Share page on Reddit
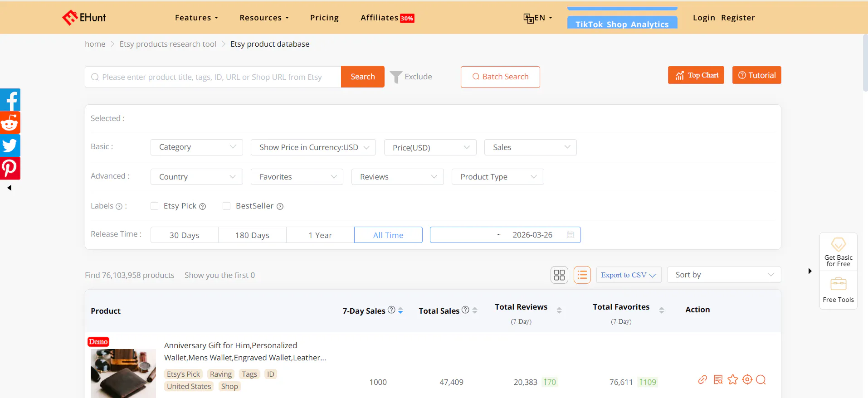This screenshot has height=398, width=868. (x=10, y=122)
